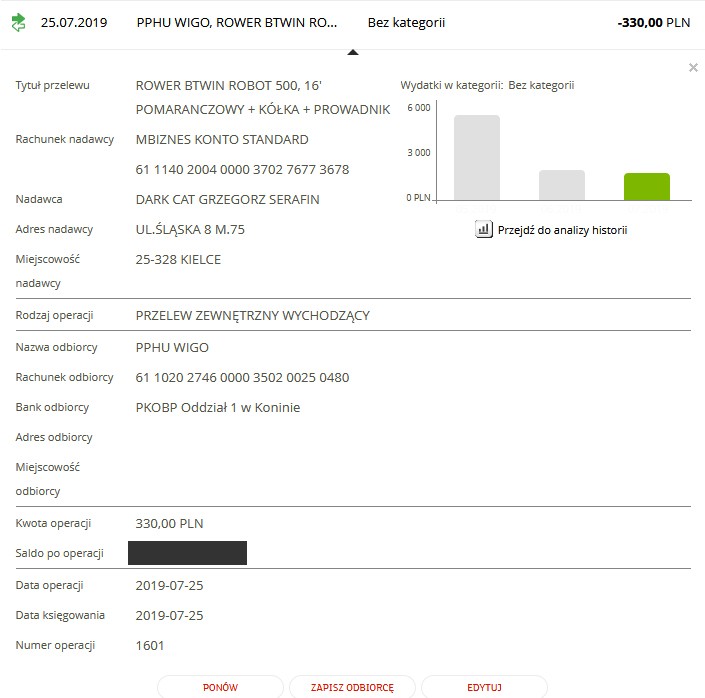The height and width of the screenshot is (698, 705).
Task: Click the transaction date 25.07.2019
Action: 75,22
